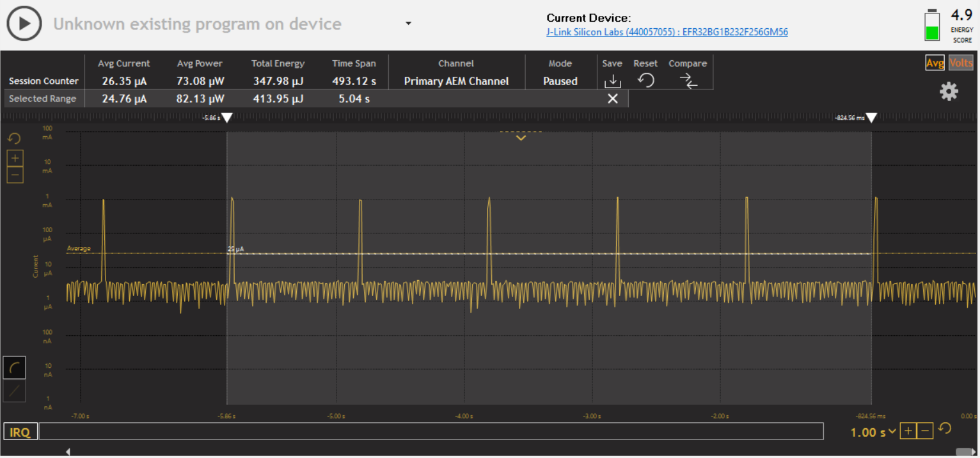980x458 pixels.
Task: Zoom out on the current axis
Action: coord(15,174)
